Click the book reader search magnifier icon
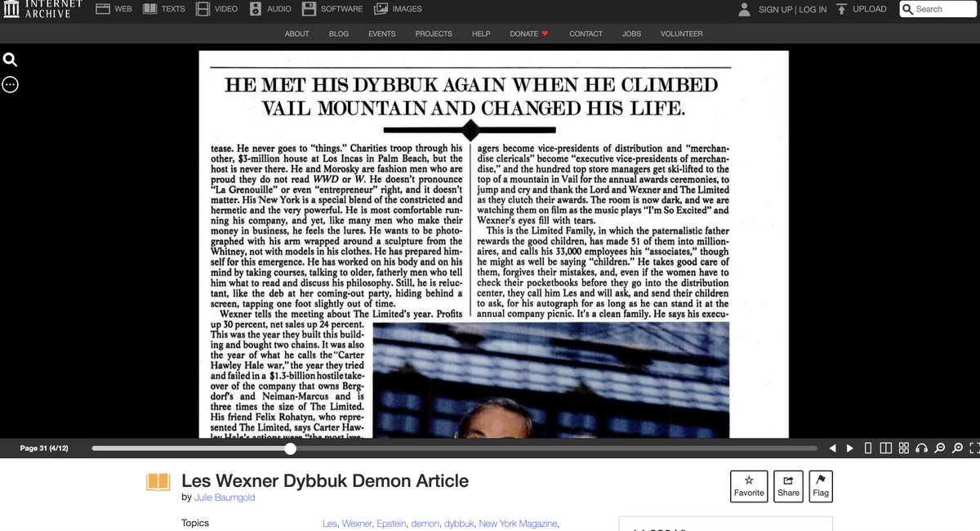Screen dimensions: 980x531 pyautogui.click(x=10, y=60)
